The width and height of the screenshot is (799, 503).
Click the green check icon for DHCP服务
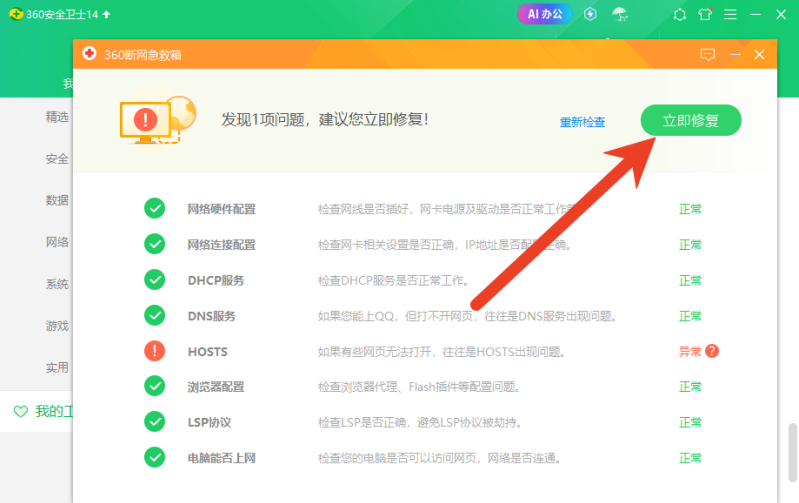(154, 280)
